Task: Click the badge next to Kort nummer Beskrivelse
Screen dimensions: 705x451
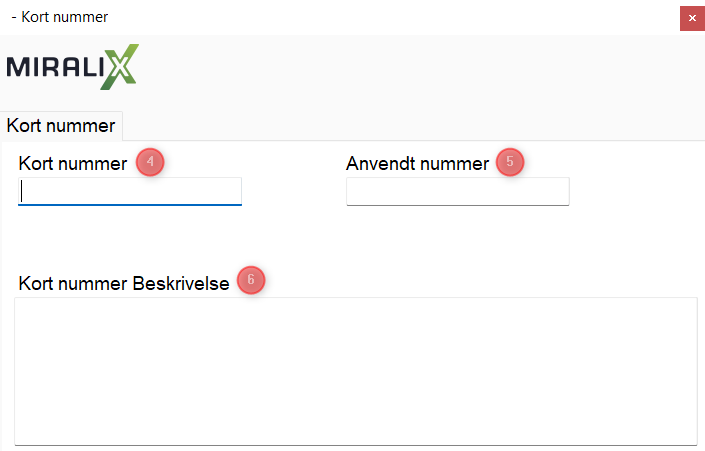Action: [x=251, y=280]
